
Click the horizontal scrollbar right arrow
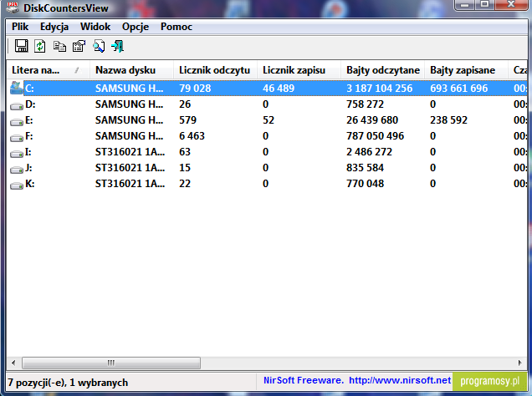point(520,363)
